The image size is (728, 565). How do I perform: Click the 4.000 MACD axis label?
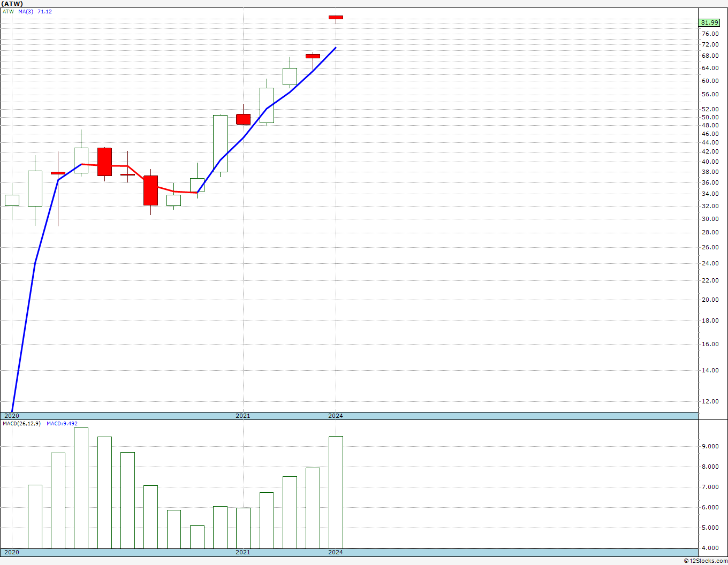click(710, 548)
